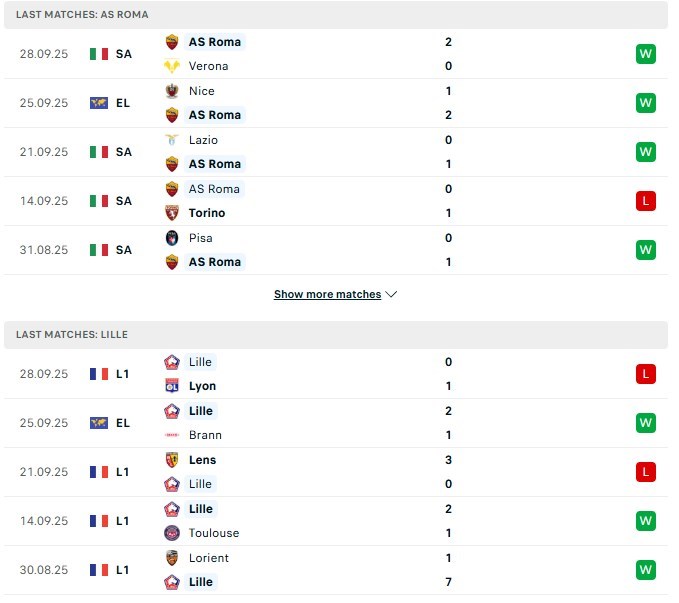Expand the list with Show more matches chevron

(391, 295)
